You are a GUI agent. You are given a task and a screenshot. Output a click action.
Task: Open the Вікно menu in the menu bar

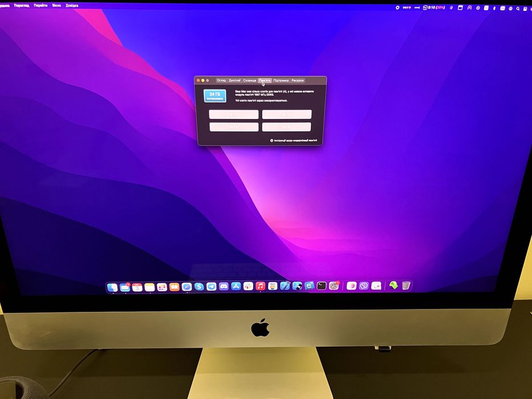click(x=56, y=6)
